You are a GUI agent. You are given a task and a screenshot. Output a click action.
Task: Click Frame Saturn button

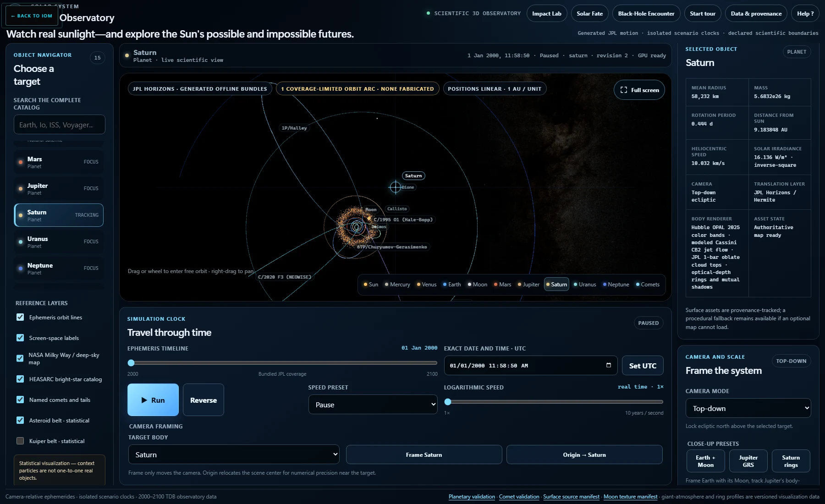(x=424, y=455)
